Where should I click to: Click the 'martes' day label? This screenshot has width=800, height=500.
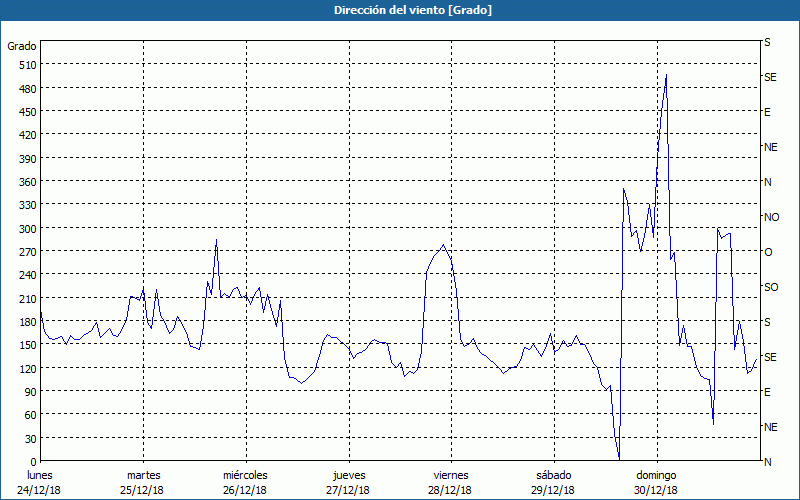(143, 475)
